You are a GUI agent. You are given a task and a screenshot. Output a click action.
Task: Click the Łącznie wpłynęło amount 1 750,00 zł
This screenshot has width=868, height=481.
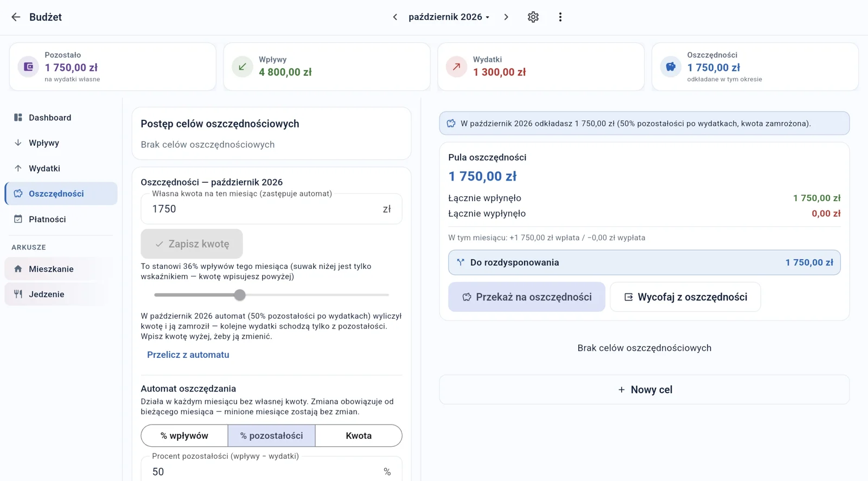(x=816, y=198)
